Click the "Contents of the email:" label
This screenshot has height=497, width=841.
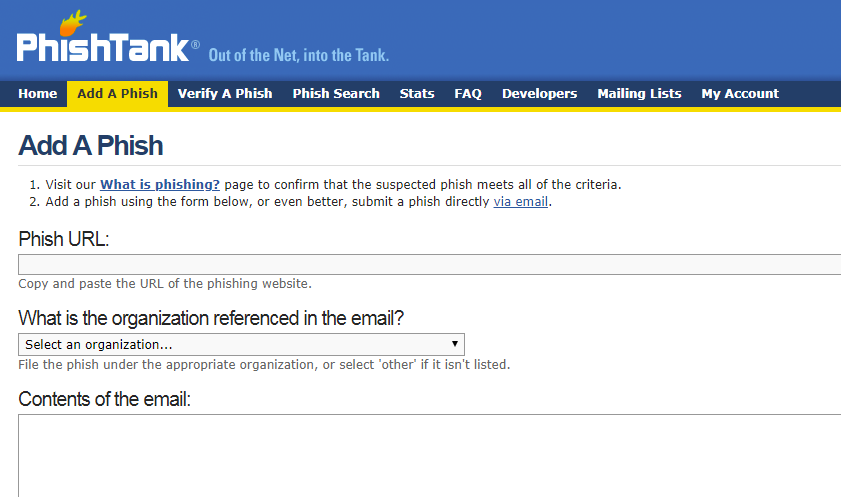click(104, 399)
